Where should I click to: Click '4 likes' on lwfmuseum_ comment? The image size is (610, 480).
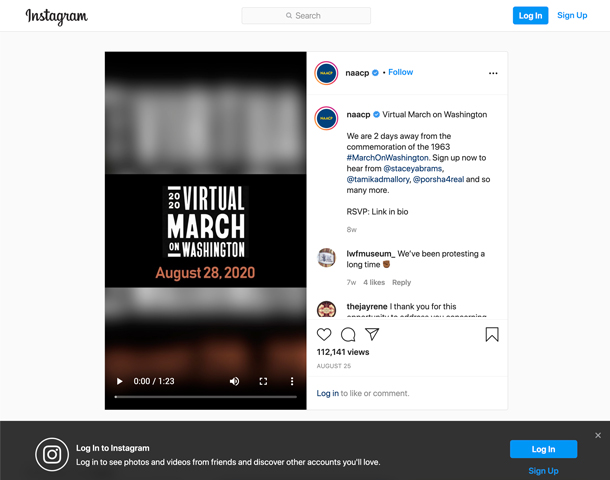point(374,282)
